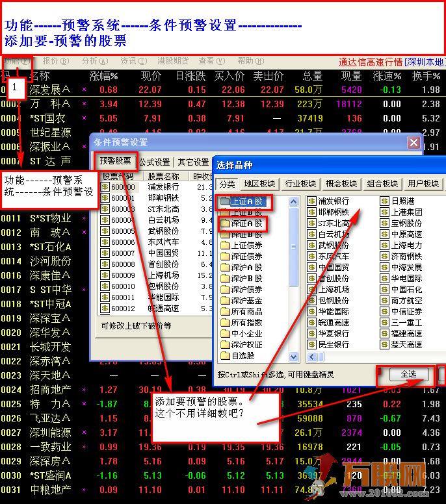Click the 上港集团 stock icon

(384, 212)
